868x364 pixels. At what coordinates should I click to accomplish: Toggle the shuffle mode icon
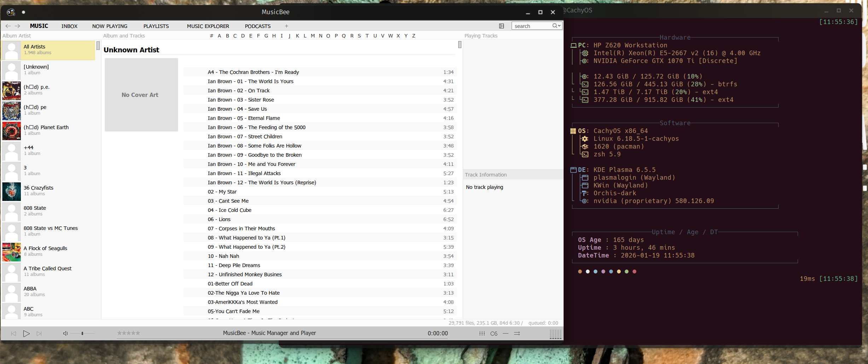coord(517,334)
